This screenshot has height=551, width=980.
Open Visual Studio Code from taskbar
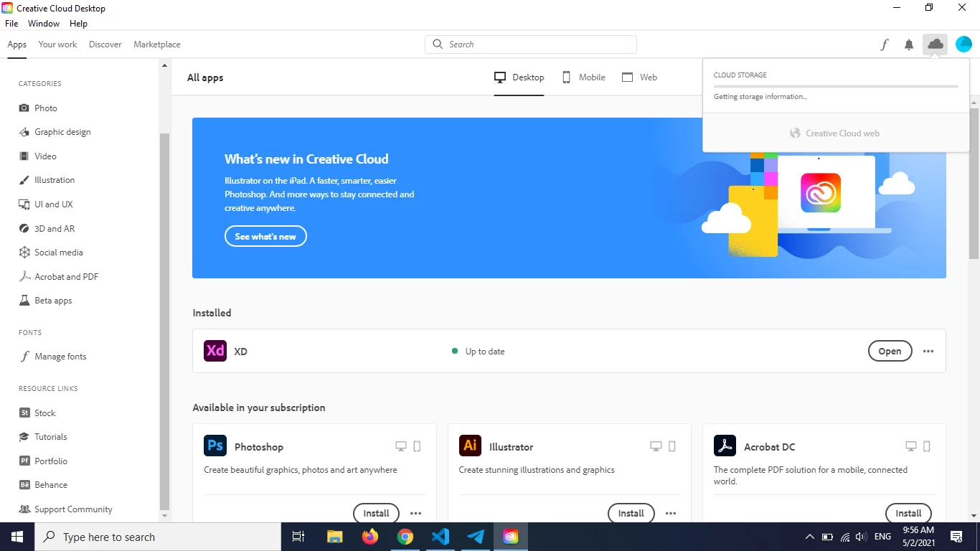(x=440, y=537)
